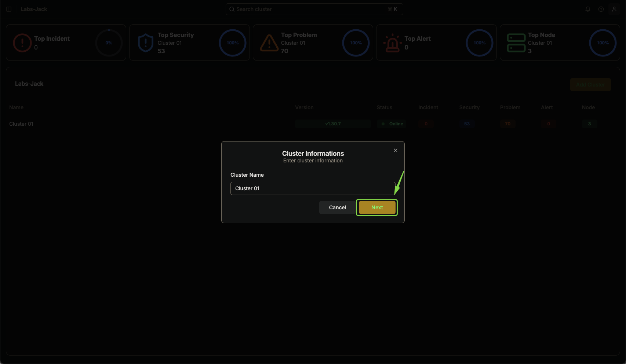Focus the Search cluster box
626x364 pixels.
tap(314, 9)
